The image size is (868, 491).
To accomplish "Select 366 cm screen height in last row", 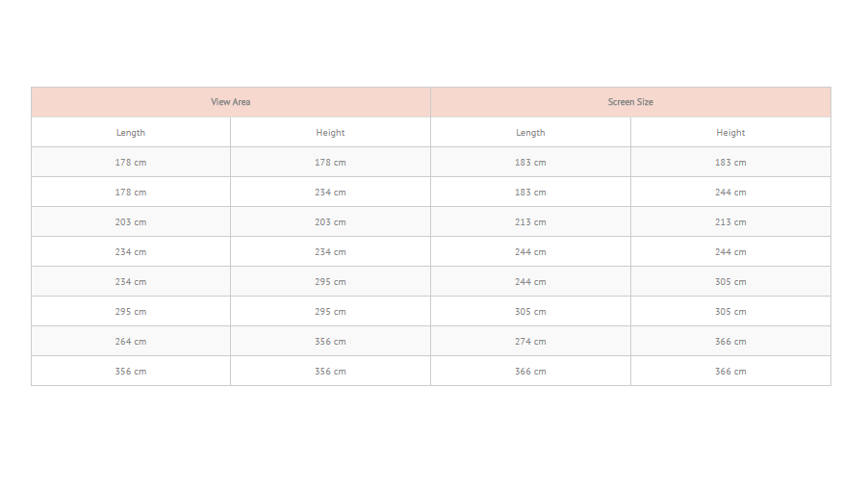I will tap(730, 372).
